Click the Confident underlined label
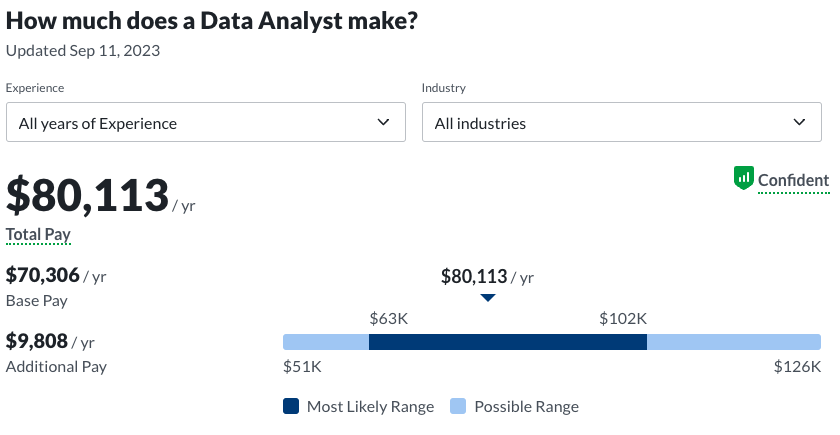Viewport: 840px width, 435px height. (x=793, y=180)
